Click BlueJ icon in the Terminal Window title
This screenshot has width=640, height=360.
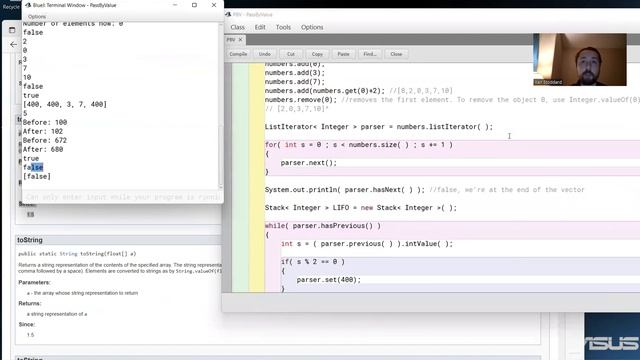pos(28,5)
